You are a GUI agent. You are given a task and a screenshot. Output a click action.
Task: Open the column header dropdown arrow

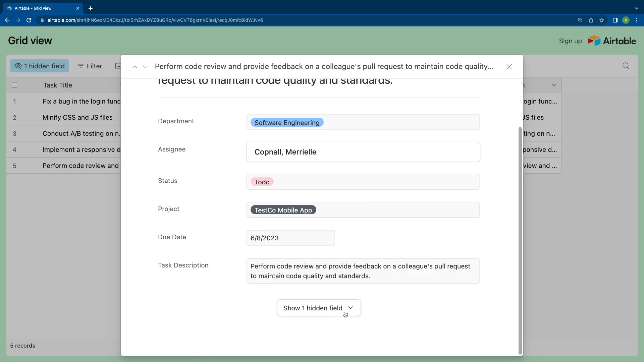(554, 85)
